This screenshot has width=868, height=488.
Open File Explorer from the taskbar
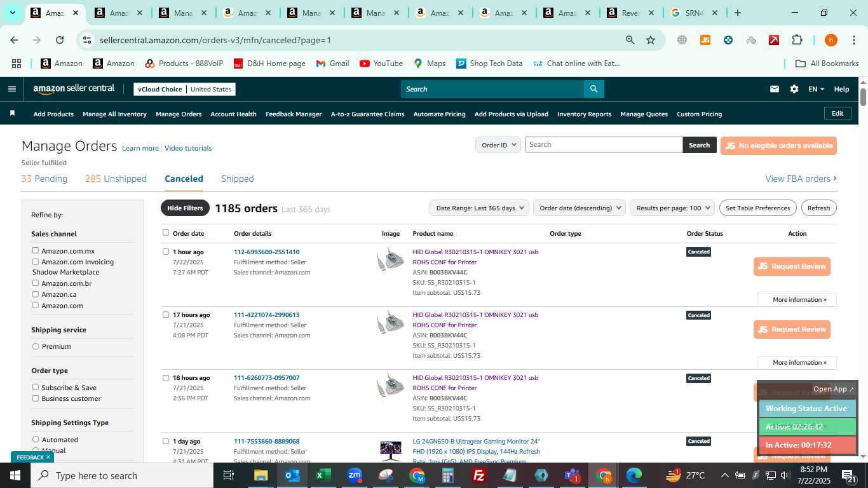pos(261,475)
